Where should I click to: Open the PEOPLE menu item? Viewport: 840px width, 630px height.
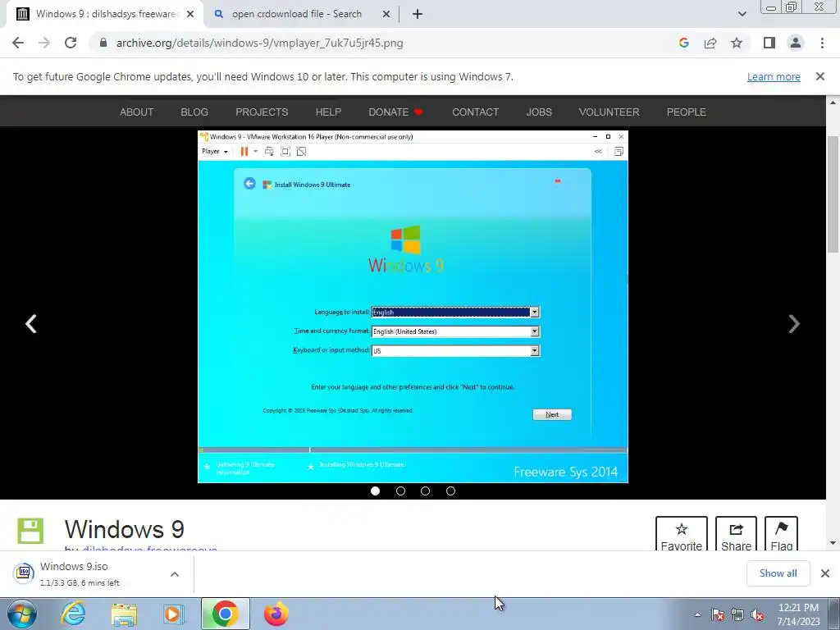687,112
